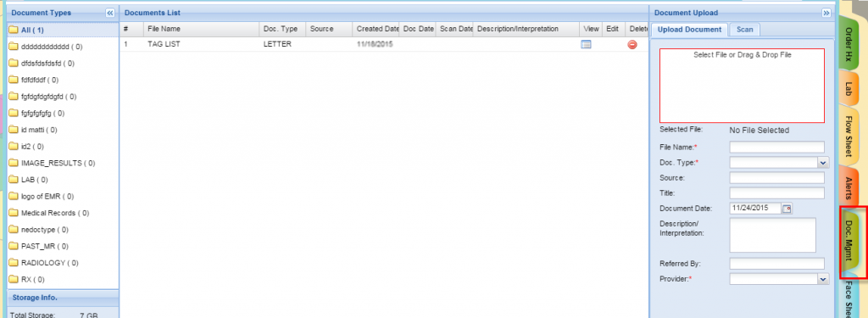Switch to the Upload Document tab

pyautogui.click(x=689, y=30)
